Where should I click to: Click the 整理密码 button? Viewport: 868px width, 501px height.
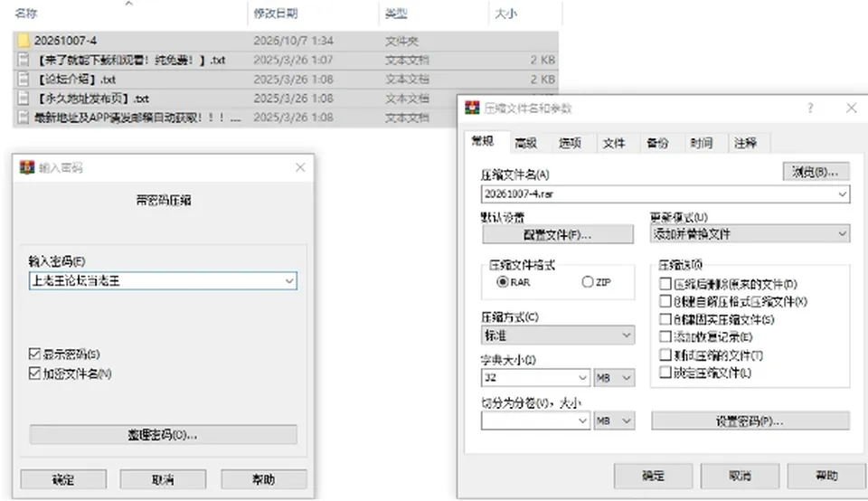click(164, 435)
